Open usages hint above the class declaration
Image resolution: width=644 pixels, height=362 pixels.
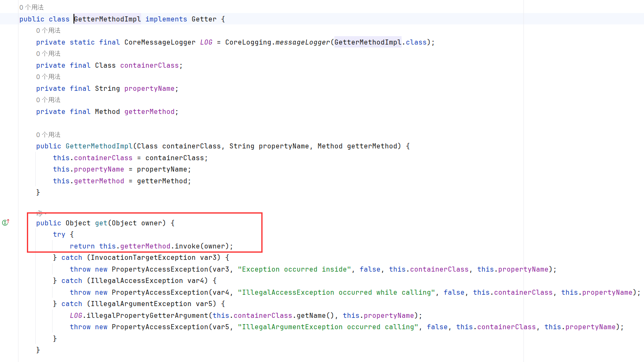point(32,8)
